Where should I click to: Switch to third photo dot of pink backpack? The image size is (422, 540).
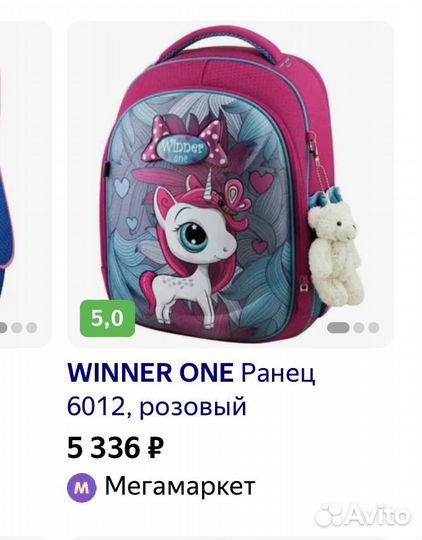pos(373,328)
